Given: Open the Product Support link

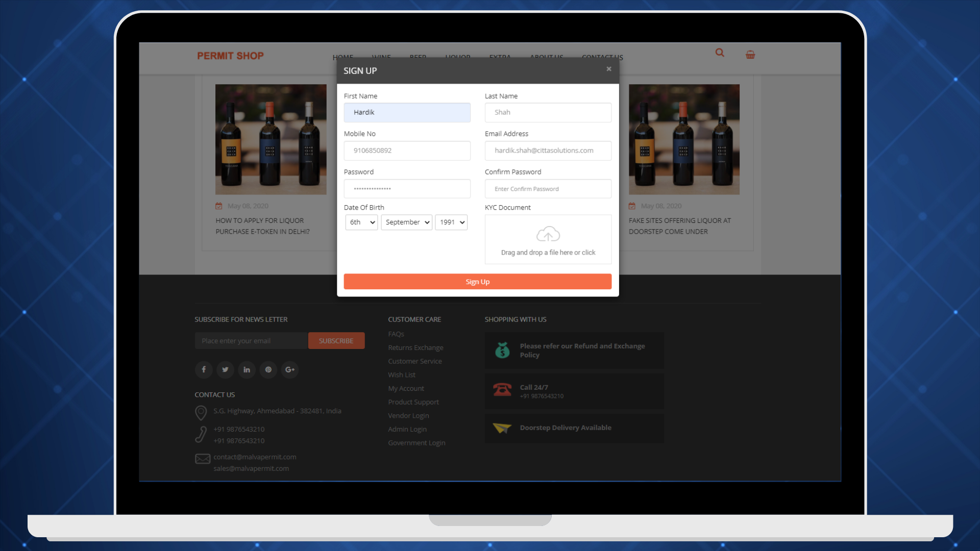Looking at the screenshot, I should [x=413, y=402].
